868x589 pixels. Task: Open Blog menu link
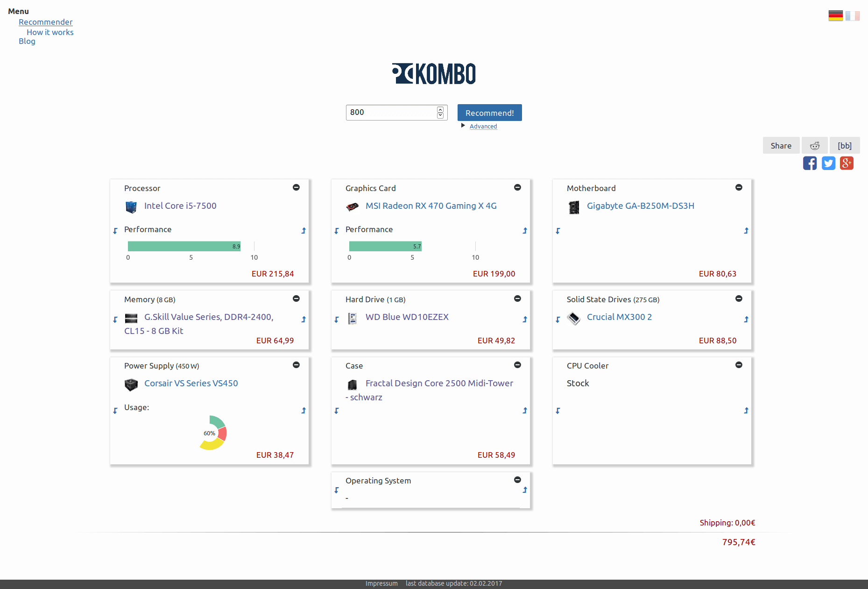[x=27, y=41]
